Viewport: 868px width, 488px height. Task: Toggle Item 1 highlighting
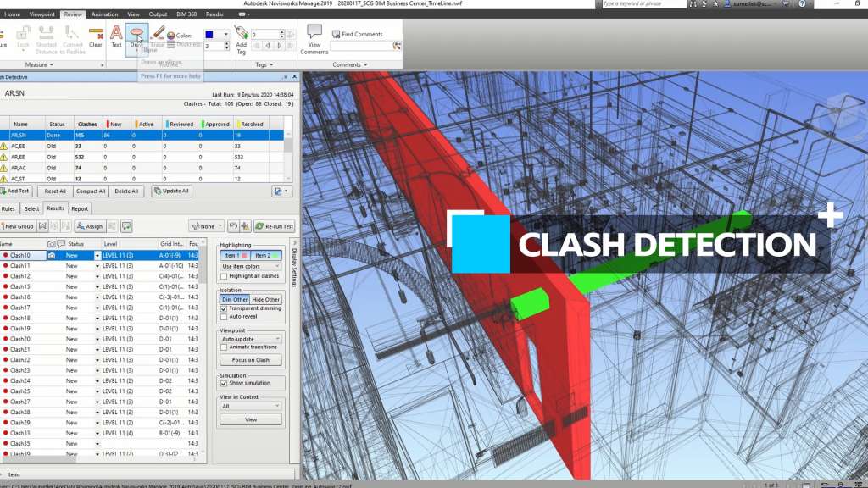236,256
